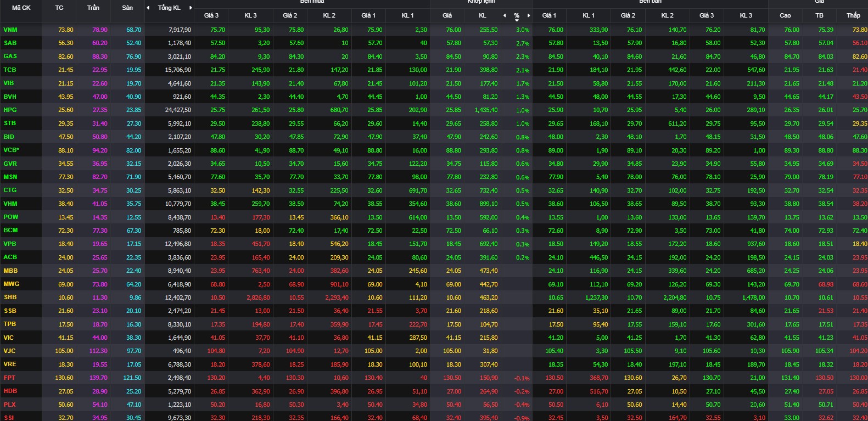Select the VJC stock symbol
Screen dimensions: 868x421
click(9, 351)
